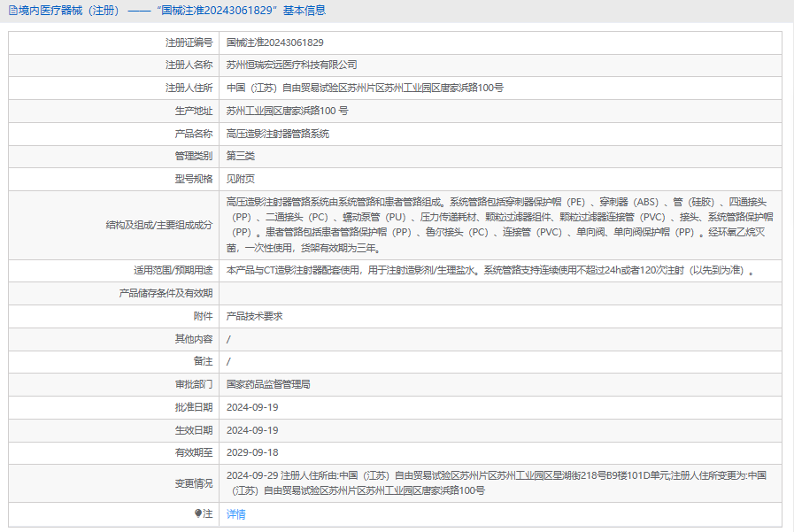Click the 适用范围/预期用途 description text

[490, 270]
